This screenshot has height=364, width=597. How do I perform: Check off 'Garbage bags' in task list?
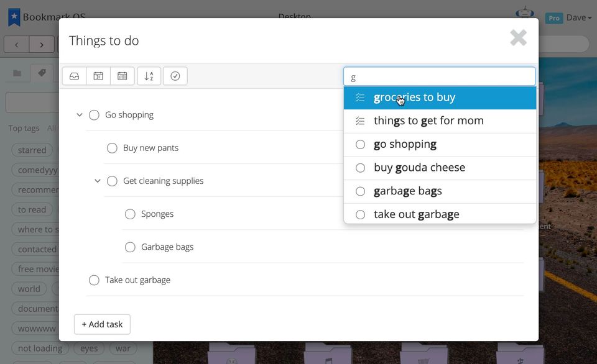tap(130, 247)
